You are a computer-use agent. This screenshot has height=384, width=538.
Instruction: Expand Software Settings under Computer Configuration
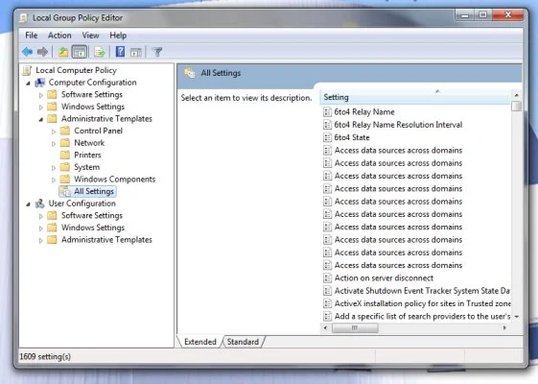tap(41, 95)
